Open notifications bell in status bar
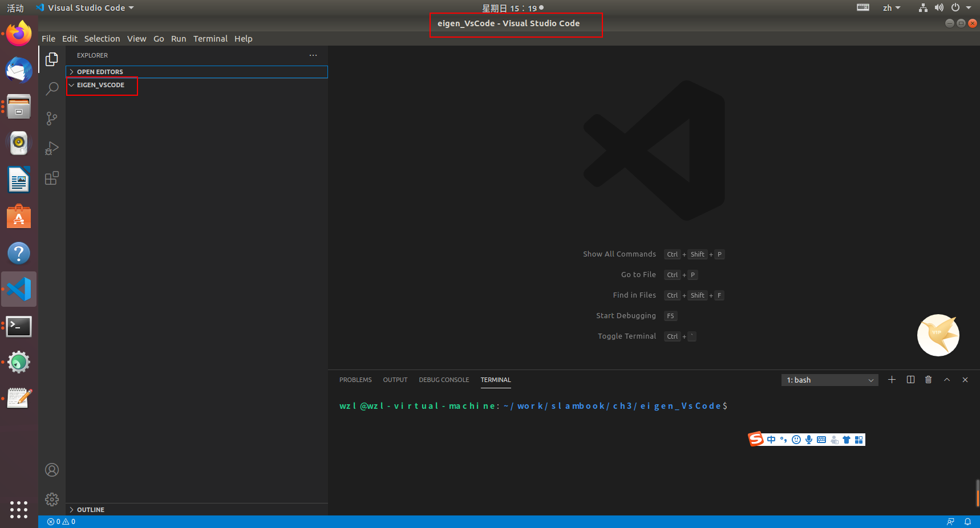Viewport: 980px width, 528px height. point(967,522)
